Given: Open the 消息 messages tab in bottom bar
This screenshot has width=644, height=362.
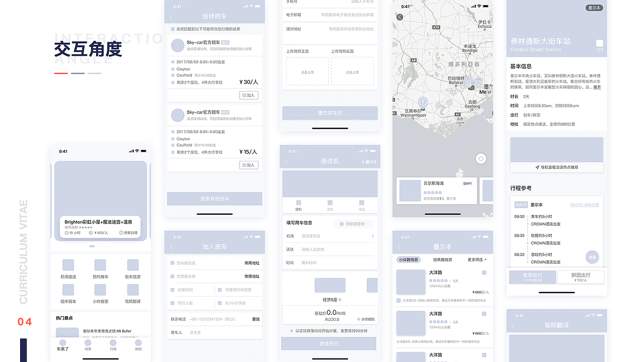Looking at the screenshot, I should pyautogui.click(x=88, y=345).
